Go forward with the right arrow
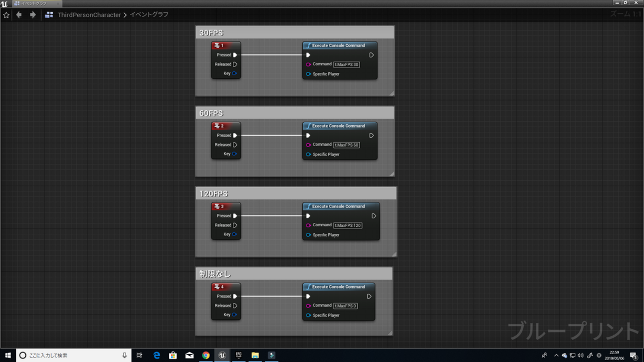This screenshot has height=362, width=644. pos(33,15)
